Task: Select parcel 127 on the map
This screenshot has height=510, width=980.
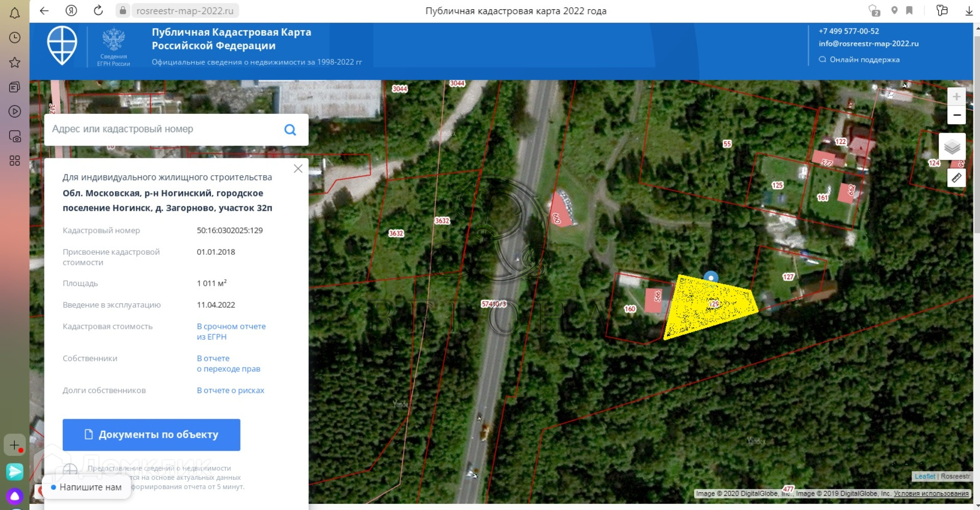Action: coord(788,277)
